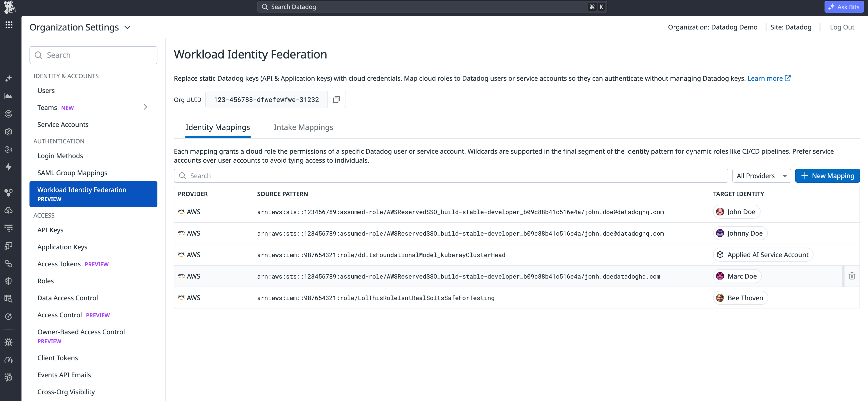This screenshot has height=401, width=868.
Task: Go to Login Methods settings
Action: tap(60, 156)
